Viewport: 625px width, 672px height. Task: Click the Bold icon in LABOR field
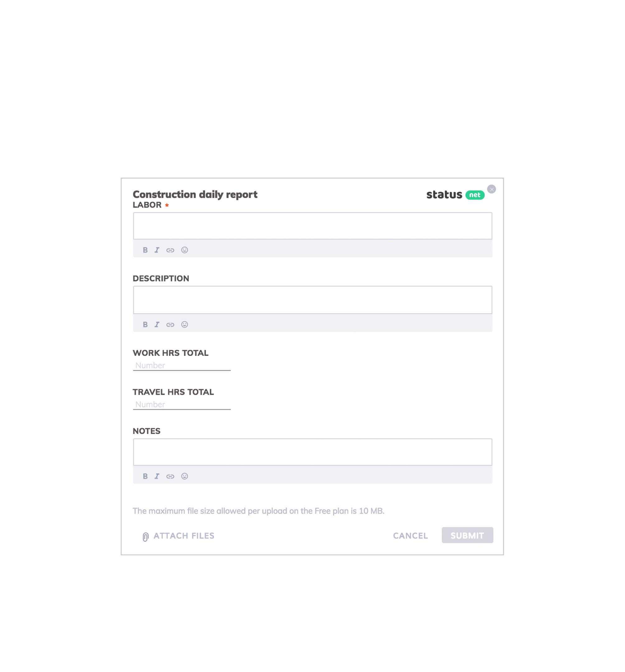tap(145, 250)
